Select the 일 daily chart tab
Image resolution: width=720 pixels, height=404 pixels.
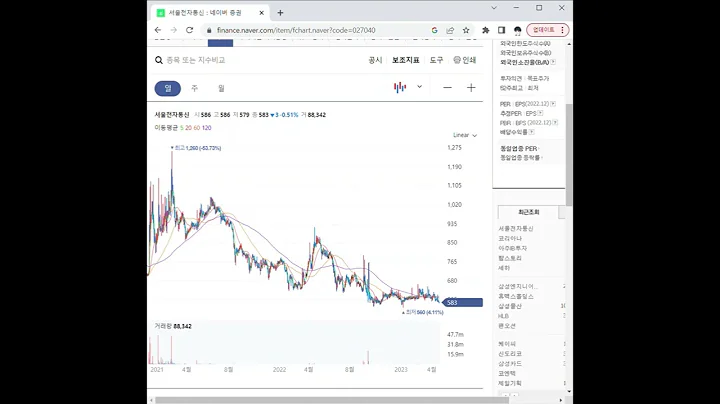168,88
